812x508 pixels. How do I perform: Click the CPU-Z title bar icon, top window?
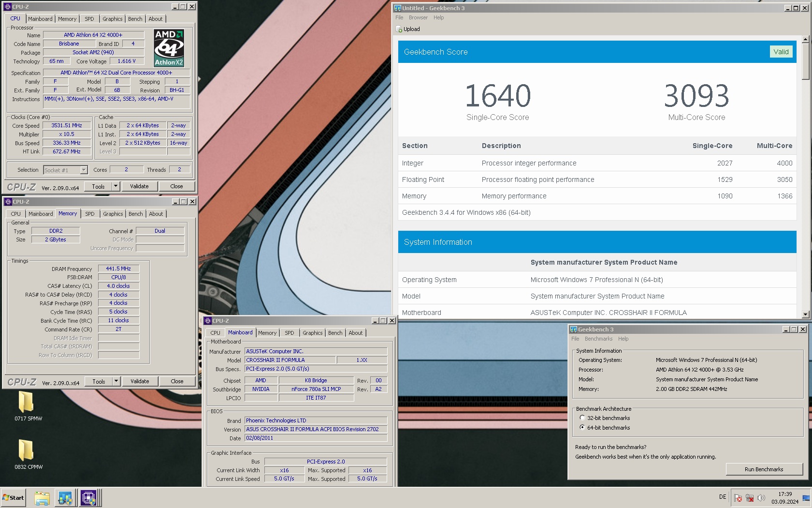click(x=8, y=7)
